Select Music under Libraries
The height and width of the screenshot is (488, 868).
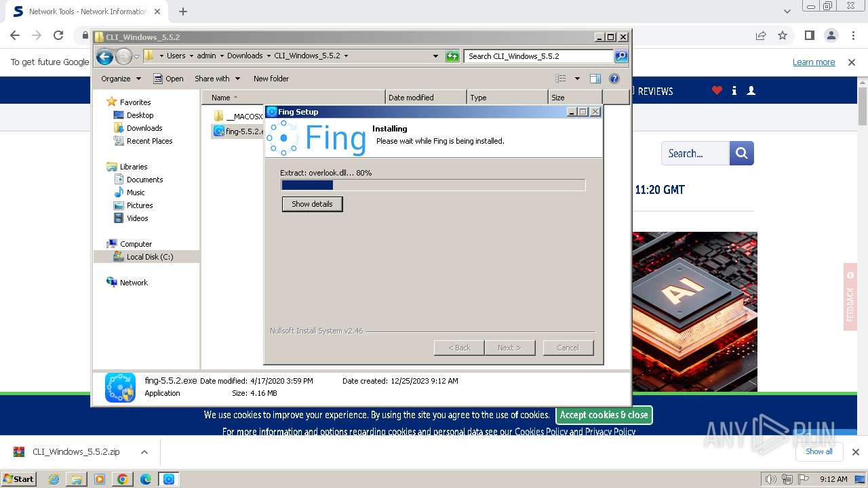pos(136,192)
